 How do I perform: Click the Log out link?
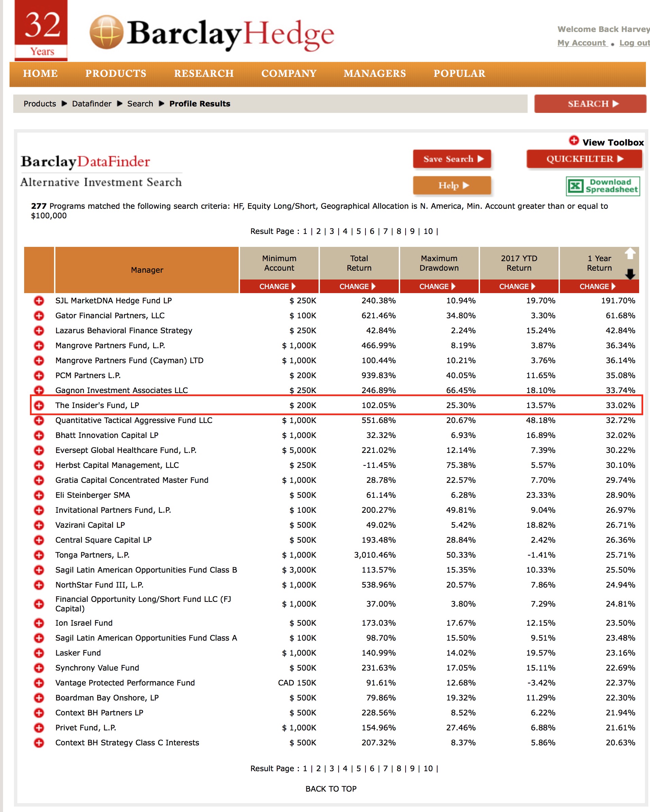coord(635,43)
